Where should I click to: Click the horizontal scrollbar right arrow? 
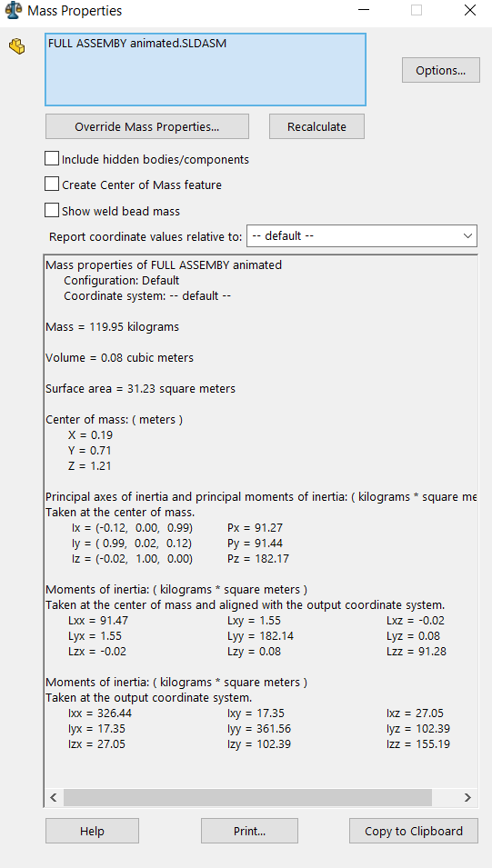pos(467,798)
